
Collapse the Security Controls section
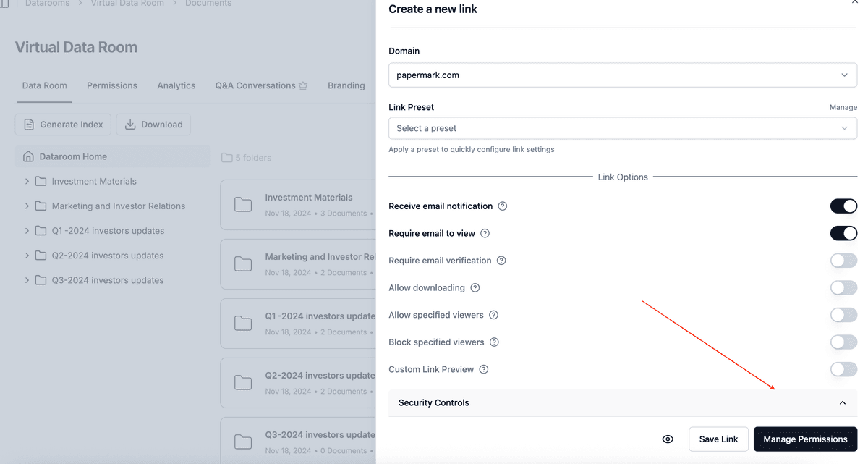(x=843, y=403)
